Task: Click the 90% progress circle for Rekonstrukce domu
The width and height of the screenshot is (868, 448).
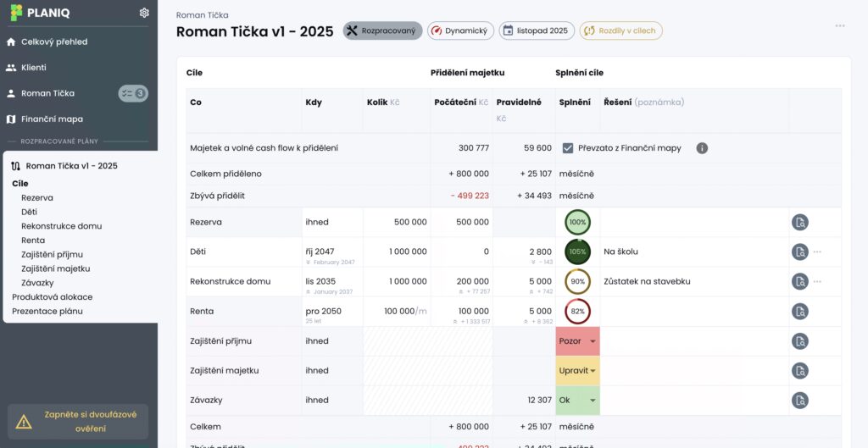Action: pos(577,282)
